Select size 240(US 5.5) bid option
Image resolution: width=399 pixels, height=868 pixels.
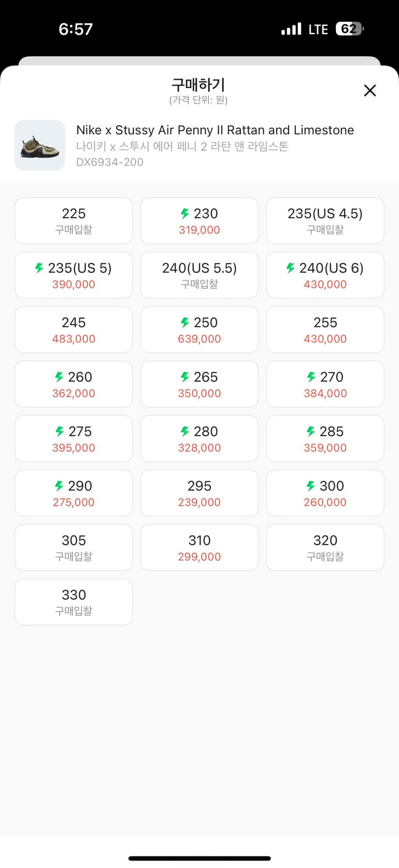(x=199, y=275)
